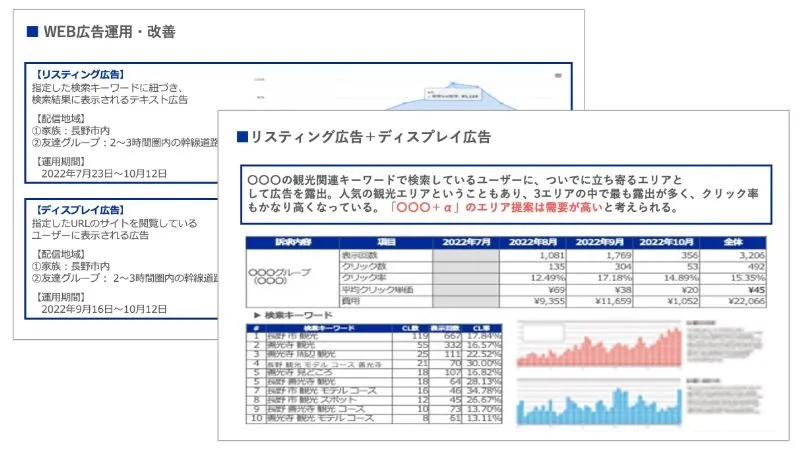Image resolution: width=800 pixels, height=449 pixels.
Task: Click the value 304
Action: (x=622, y=266)
